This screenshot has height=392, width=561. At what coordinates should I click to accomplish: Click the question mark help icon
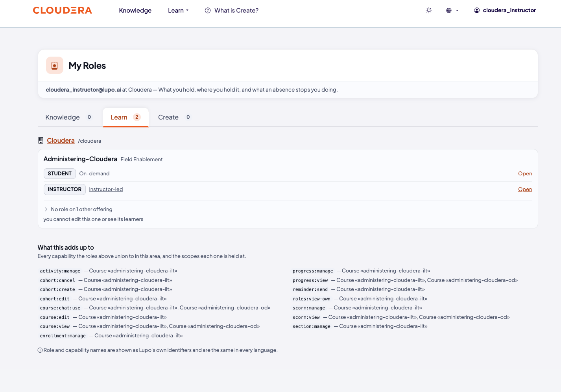click(208, 11)
